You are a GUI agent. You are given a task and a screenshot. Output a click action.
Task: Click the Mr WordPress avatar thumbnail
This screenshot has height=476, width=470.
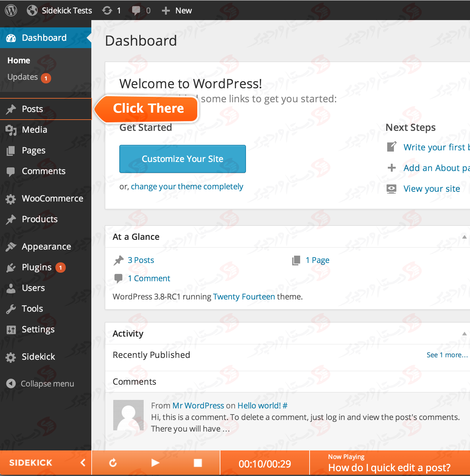tap(128, 415)
